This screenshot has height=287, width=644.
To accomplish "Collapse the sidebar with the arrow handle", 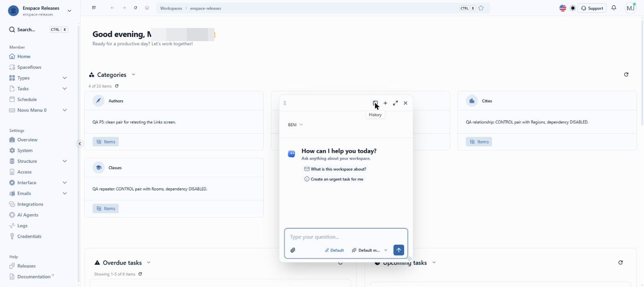I will [80, 143].
